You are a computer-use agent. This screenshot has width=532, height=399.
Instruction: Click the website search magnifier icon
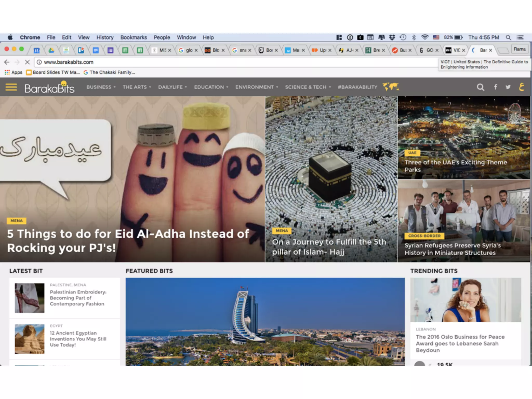coord(480,87)
